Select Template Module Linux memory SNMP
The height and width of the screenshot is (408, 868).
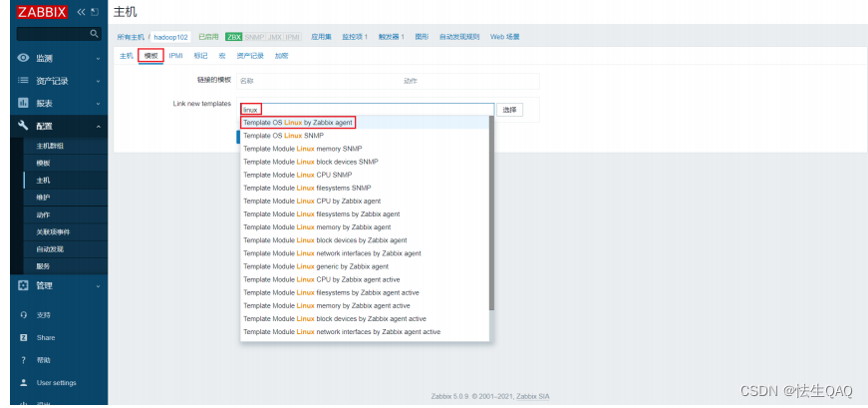(x=365, y=149)
